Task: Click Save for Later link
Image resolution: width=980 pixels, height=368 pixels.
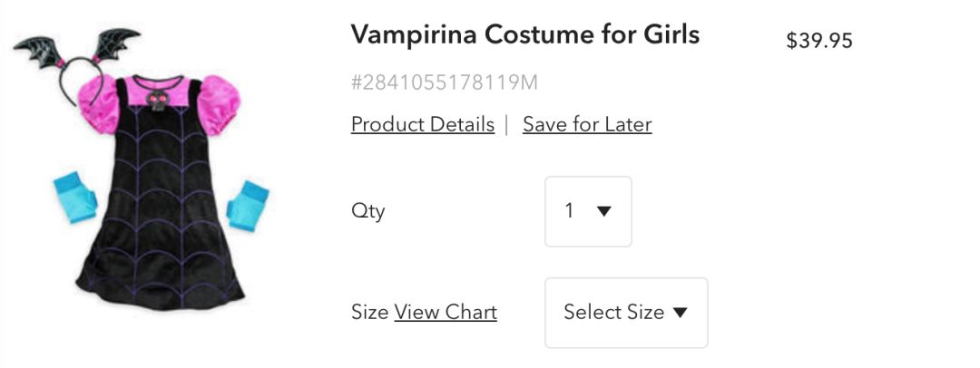Action: 587,124
